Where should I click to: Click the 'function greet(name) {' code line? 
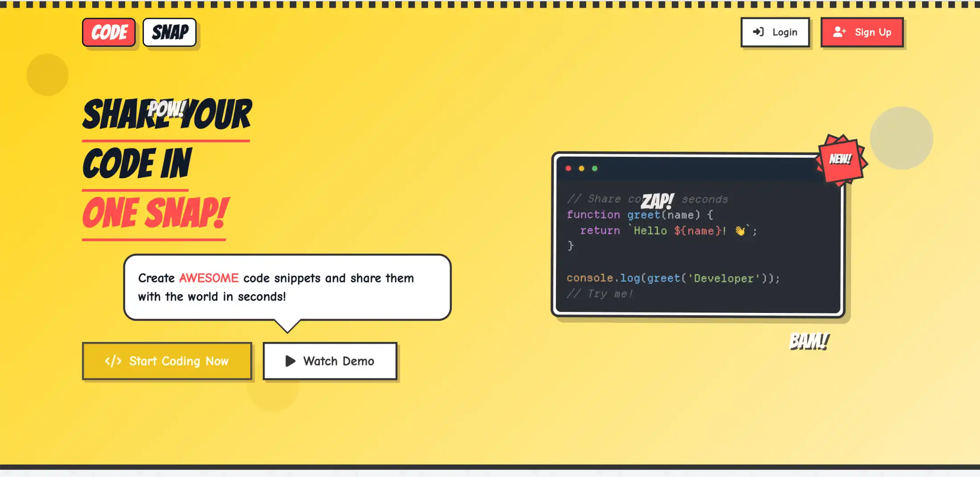tap(640, 215)
